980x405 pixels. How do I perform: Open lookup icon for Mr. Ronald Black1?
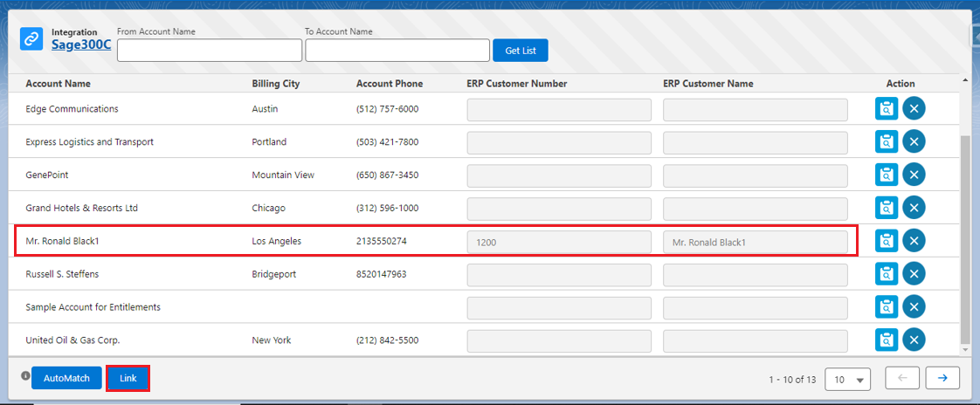887,241
